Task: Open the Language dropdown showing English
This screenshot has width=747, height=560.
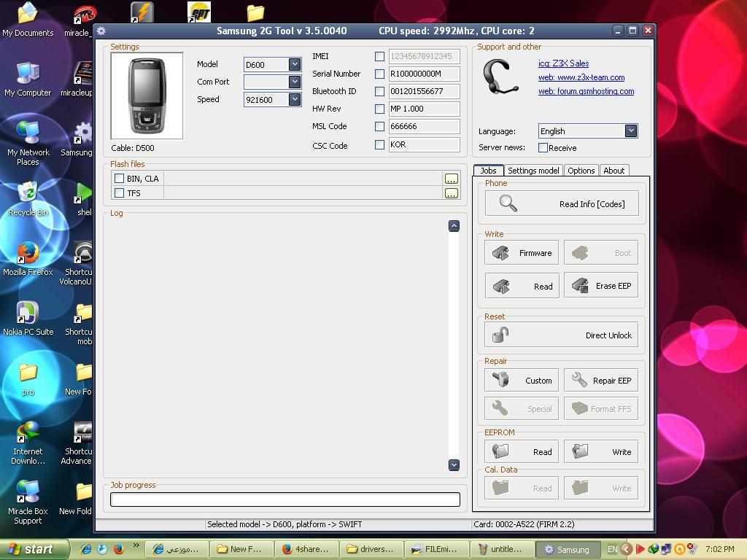Action: coord(631,131)
